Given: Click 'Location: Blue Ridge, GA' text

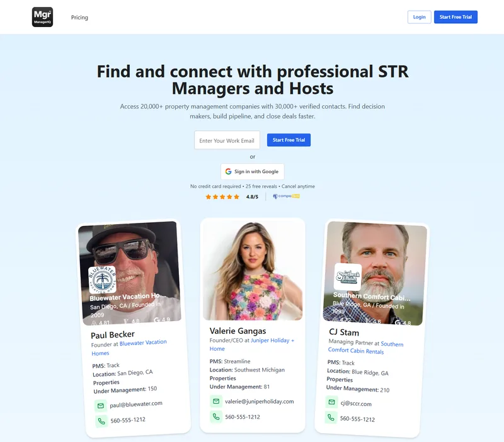Looking at the screenshot, I should coord(358,372).
